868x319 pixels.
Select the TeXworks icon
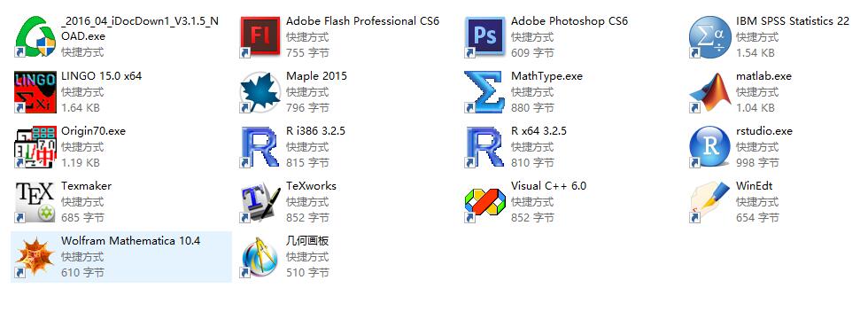[x=260, y=202]
